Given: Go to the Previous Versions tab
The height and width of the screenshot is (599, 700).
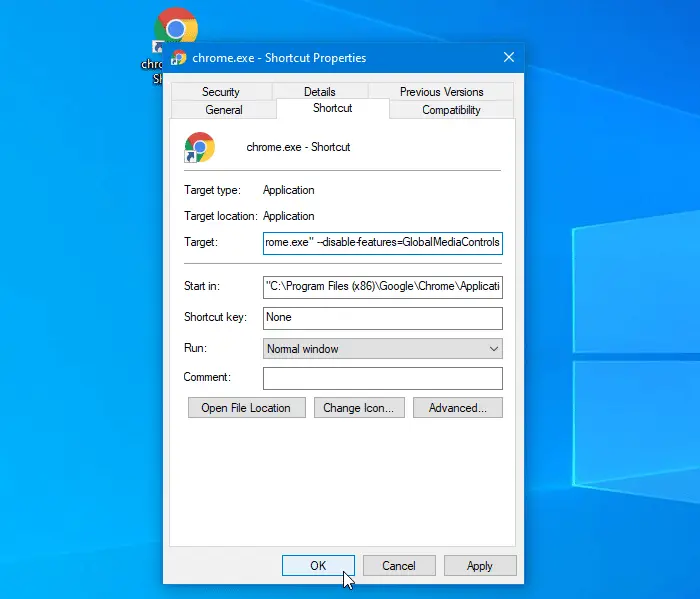Looking at the screenshot, I should [x=441, y=92].
